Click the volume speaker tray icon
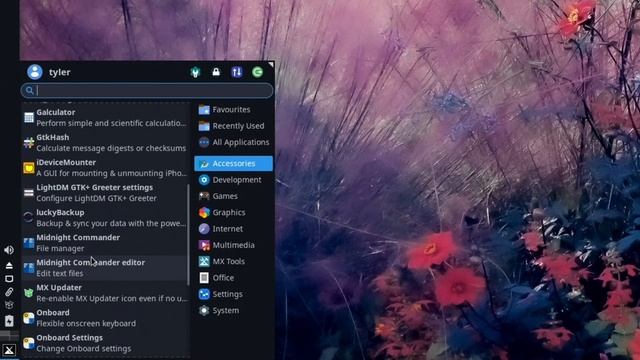 [9, 250]
